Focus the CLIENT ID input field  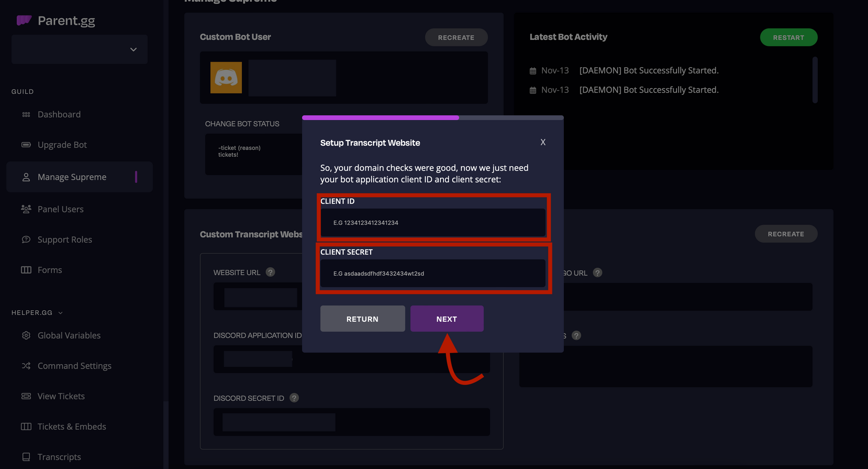[x=433, y=222]
